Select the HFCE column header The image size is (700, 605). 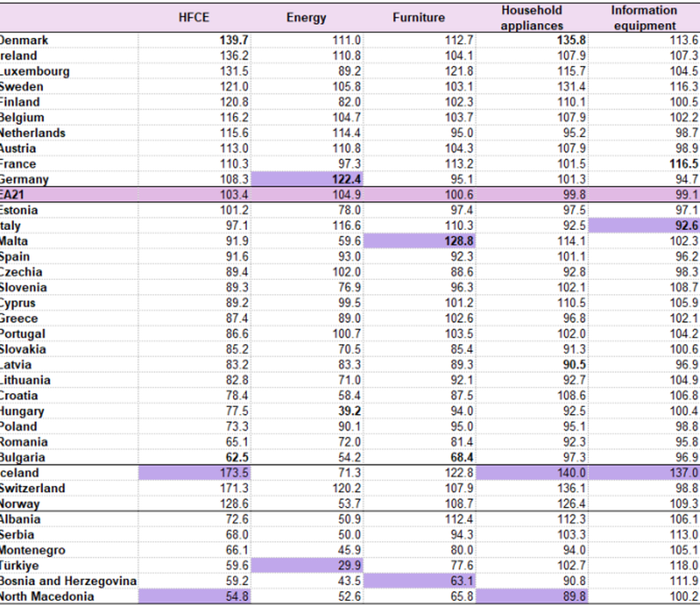tap(193, 17)
